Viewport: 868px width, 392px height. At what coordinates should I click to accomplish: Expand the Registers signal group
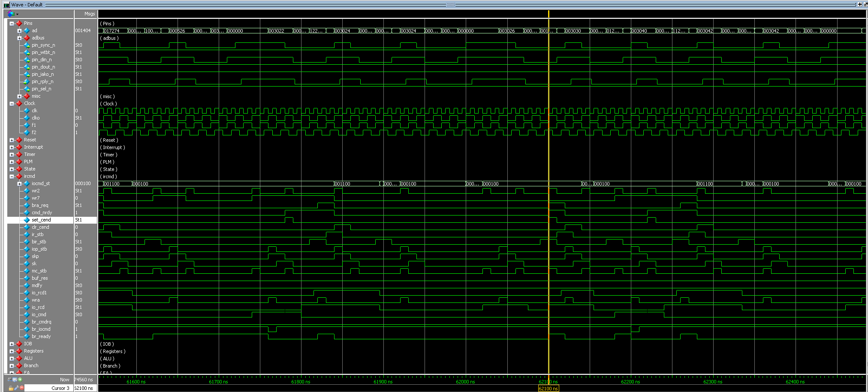[x=12, y=351]
